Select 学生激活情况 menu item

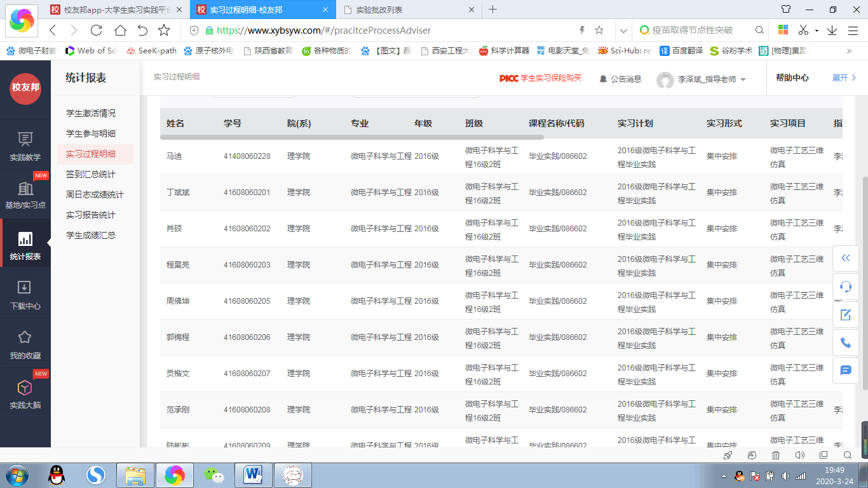point(91,113)
